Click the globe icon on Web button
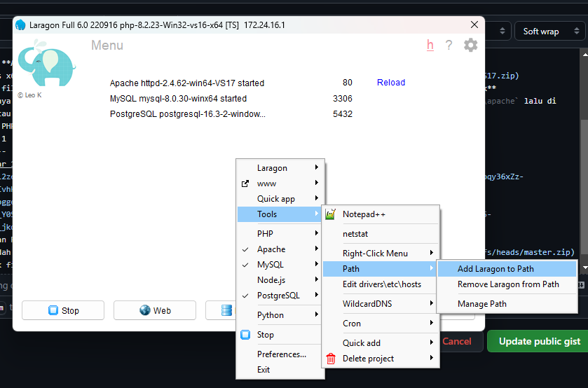The width and height of the screenshot is (588, 388). tap(145, 310)
